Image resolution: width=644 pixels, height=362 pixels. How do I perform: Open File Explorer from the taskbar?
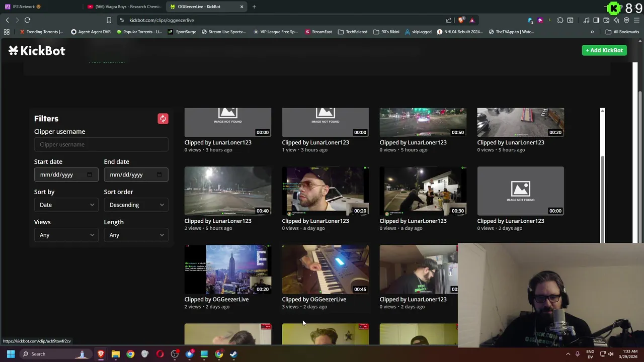pyautogui.click(x=116, y=354)
